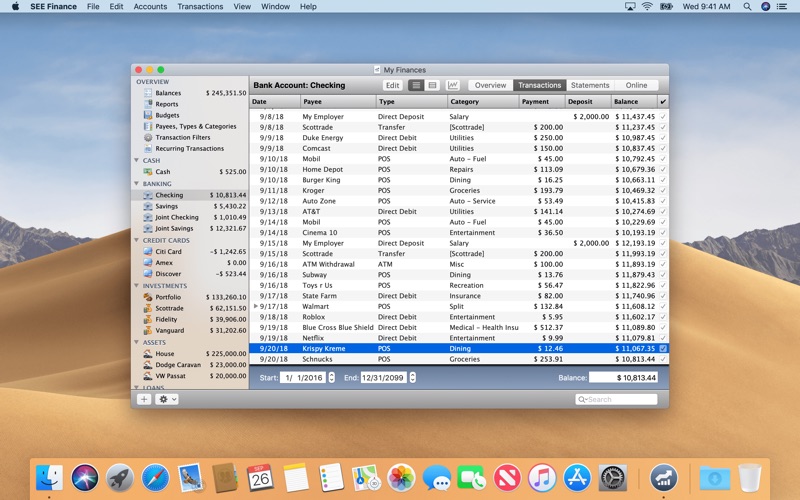Image resolution: width=800 pixels, height=500 pixels.
Task: Open the Reports item in sidebar
Action: [167, 104]
